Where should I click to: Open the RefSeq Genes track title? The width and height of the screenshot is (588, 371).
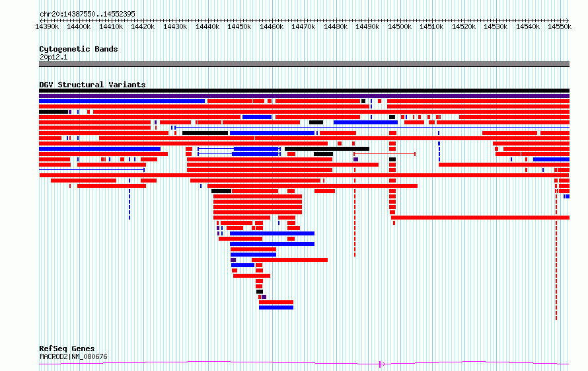point(67,349)
